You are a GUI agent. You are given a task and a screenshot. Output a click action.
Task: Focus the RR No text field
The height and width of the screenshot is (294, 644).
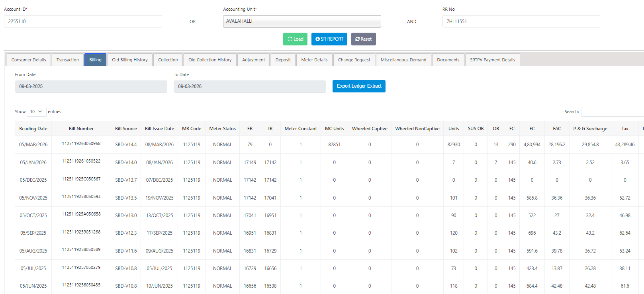coord(521,22)
